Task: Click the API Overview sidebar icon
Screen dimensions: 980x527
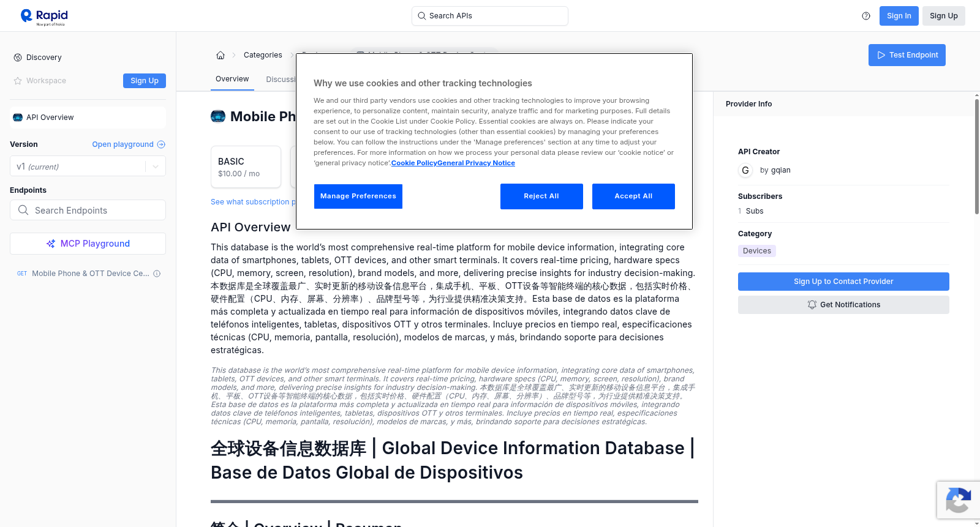Action: coord(18,118)
